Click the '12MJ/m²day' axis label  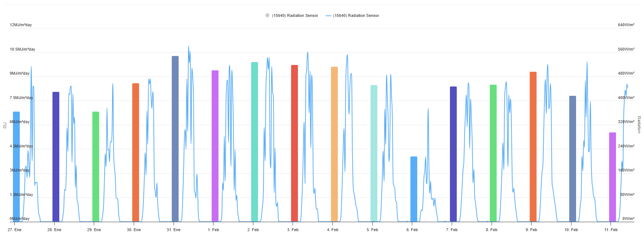click(x=21, y=25)
